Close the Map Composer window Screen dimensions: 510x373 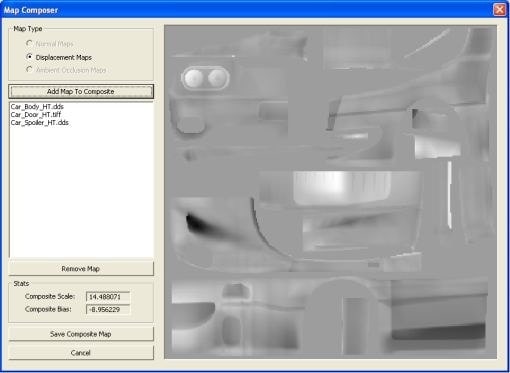pyautogui.click(x=499, y=9)
